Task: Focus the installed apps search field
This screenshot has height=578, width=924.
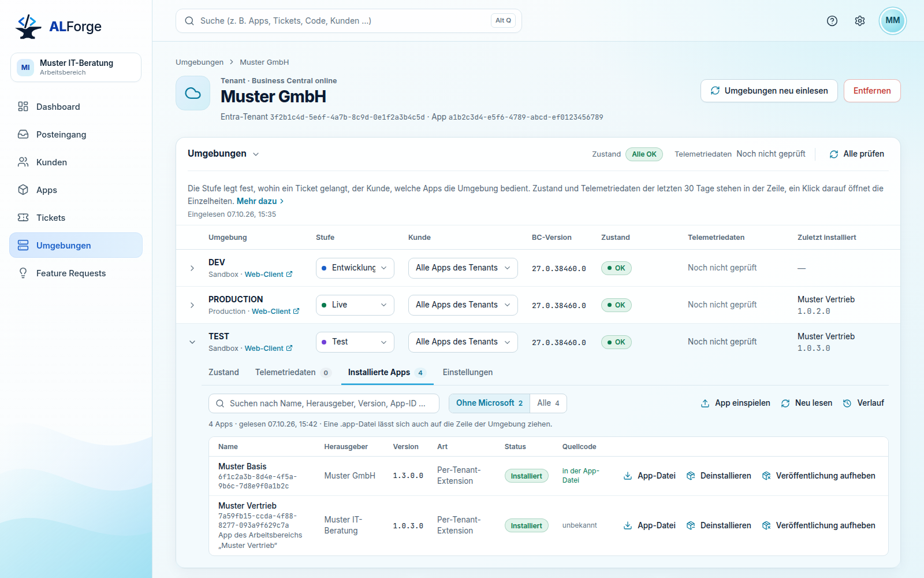Action: click(324, 403)
